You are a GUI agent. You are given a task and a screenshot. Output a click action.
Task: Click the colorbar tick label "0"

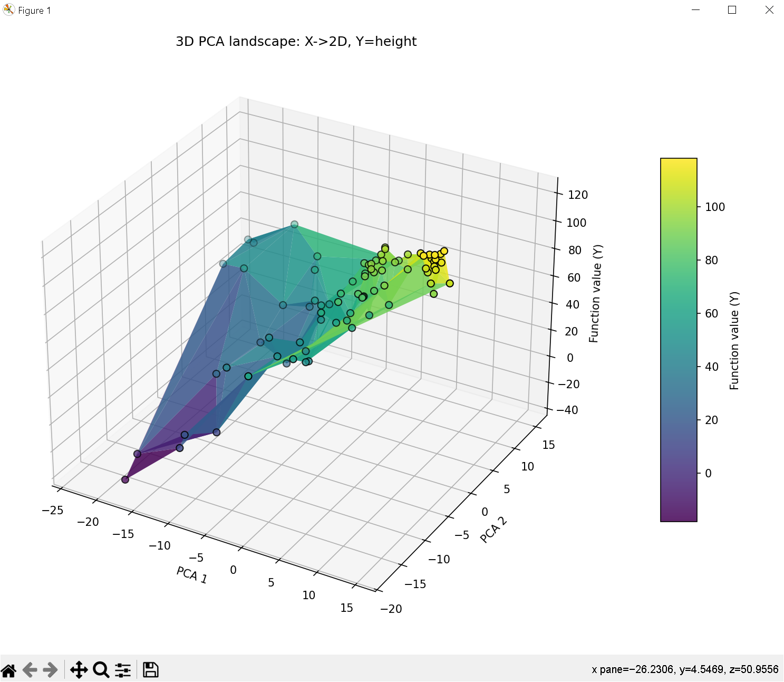click(708, 473)
